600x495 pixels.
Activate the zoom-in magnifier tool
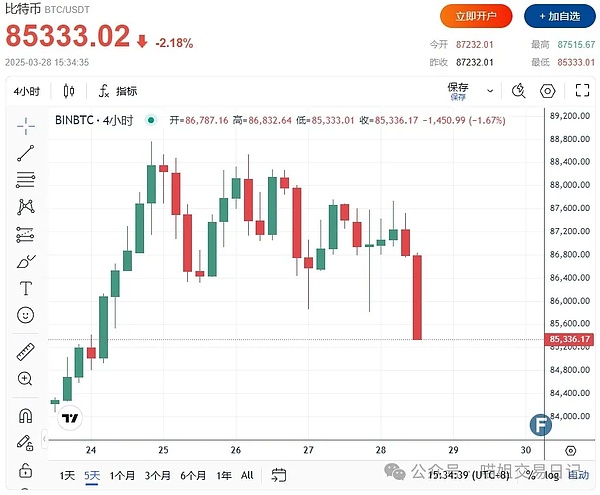click(x=26, y=379)
